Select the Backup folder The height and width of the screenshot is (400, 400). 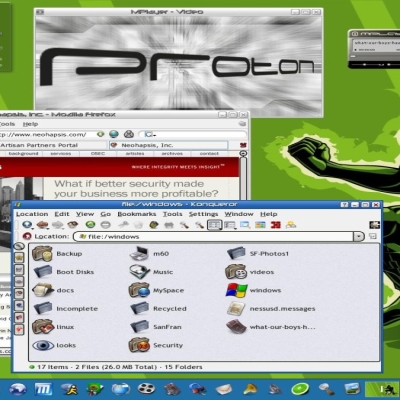[57, 254]
